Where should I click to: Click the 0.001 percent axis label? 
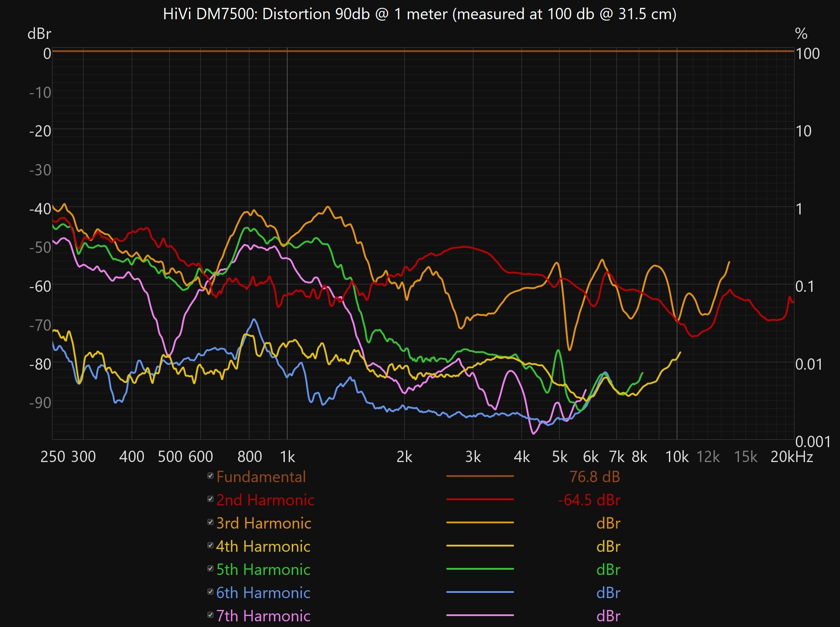tap(813, 441)
